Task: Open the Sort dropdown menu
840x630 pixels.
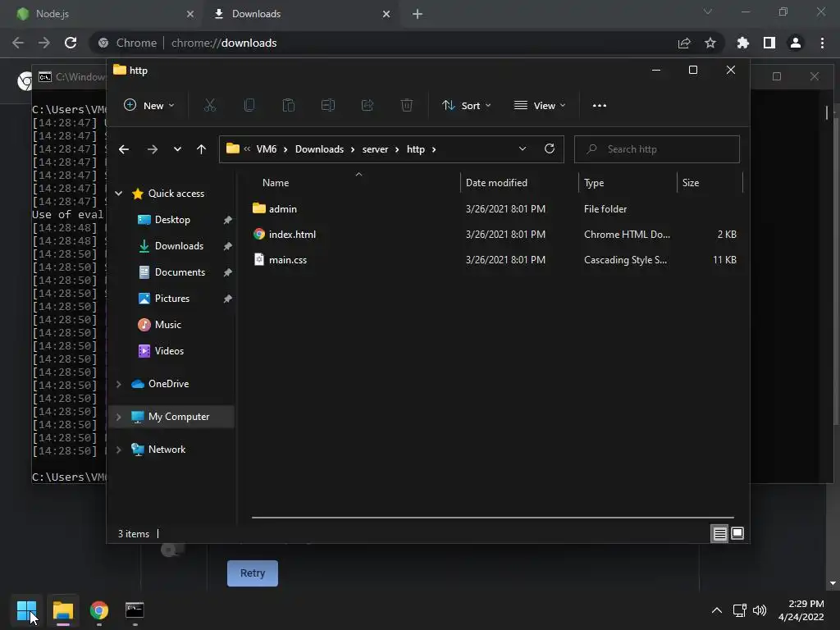Action: [x=466, y=106]
